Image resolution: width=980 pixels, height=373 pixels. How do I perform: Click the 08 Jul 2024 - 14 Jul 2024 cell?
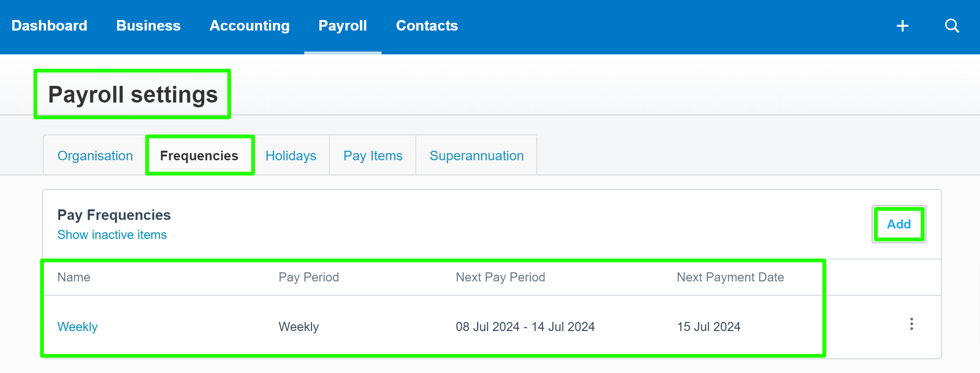(x=525, y=327)
